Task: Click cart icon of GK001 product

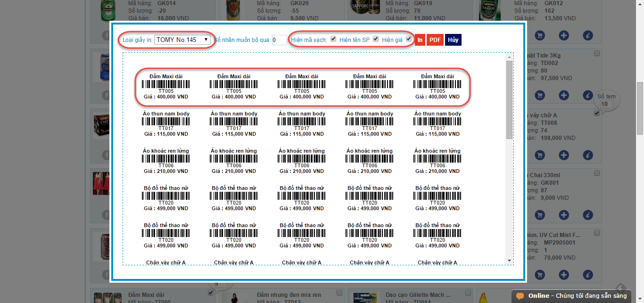Action: point(540,215)
